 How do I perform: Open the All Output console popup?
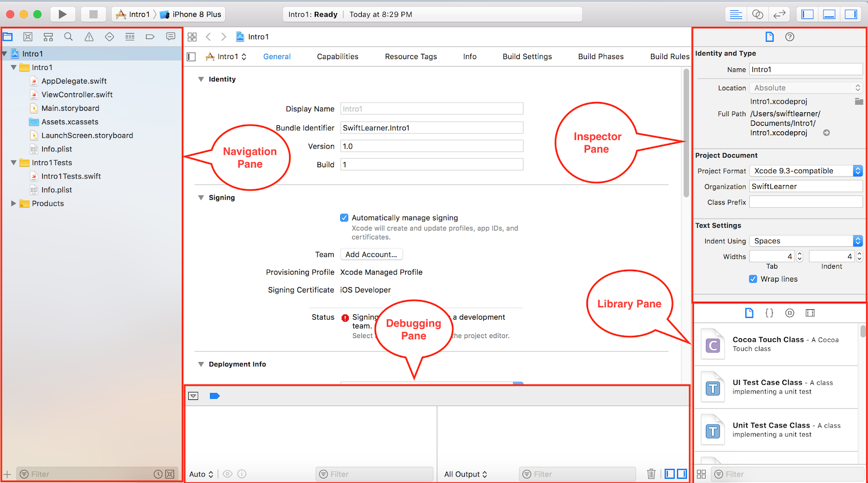coord(465,474)
